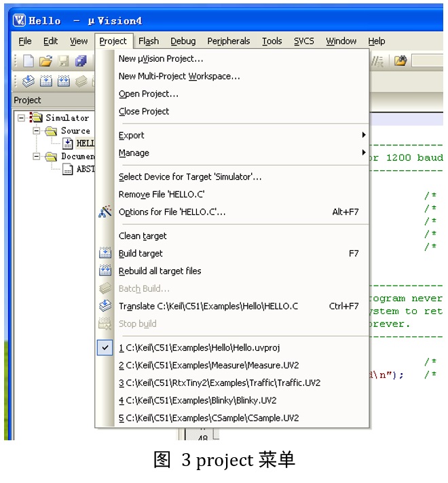The image size is (448, 483).
Task: Choose Rebuild all target files
Action: 232,271
